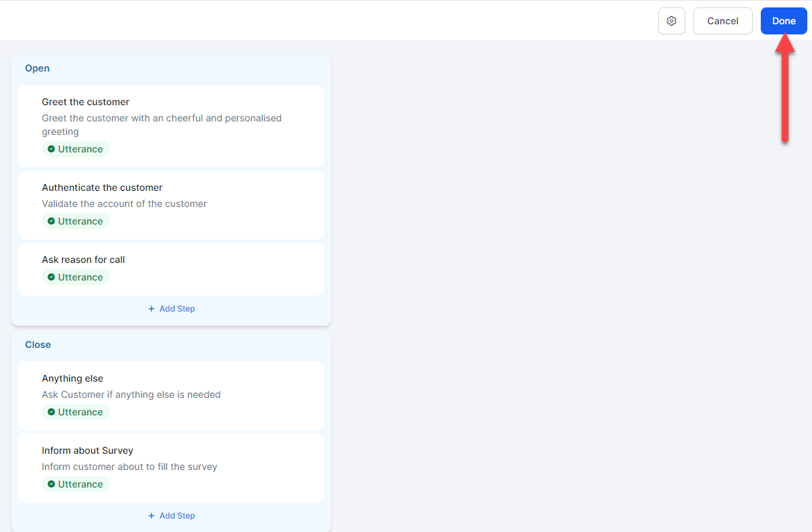812x532 pixels.
Task: Open the Authenticate the customer step
Action: 102,187
